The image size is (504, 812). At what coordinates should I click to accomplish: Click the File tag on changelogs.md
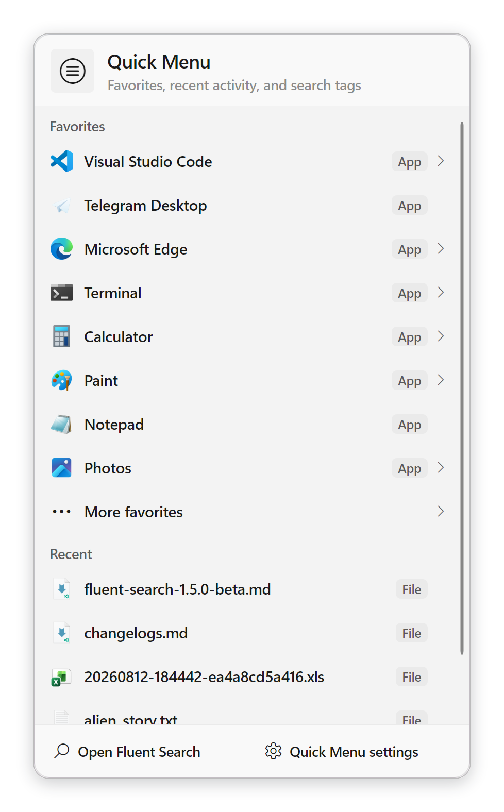click(x=412, y=633)
